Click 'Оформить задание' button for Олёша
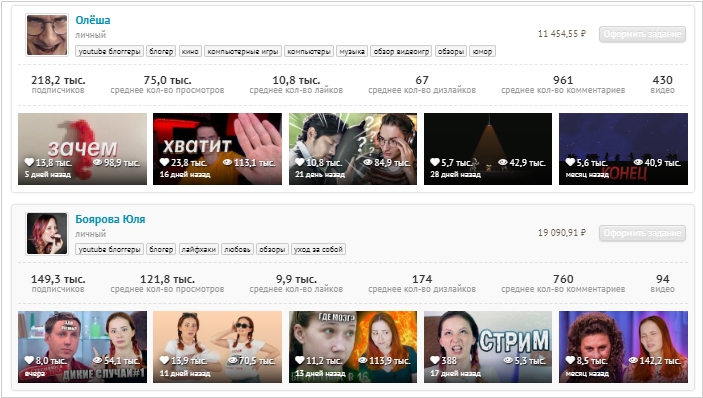This screenshot has height=398, width=703. point(642,34)
